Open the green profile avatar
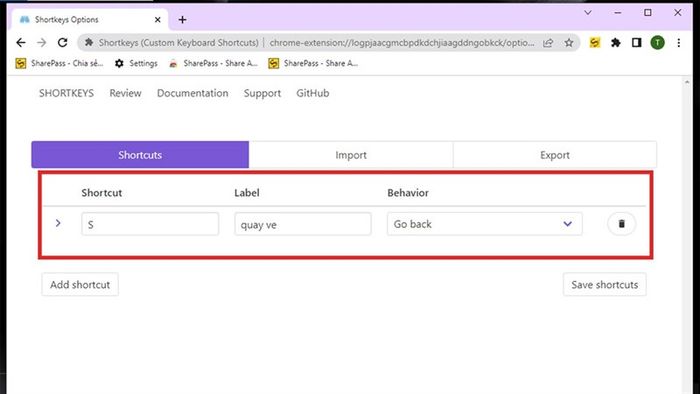The height and width of the screenshot is (394, 700). click(x=657, y=42)
